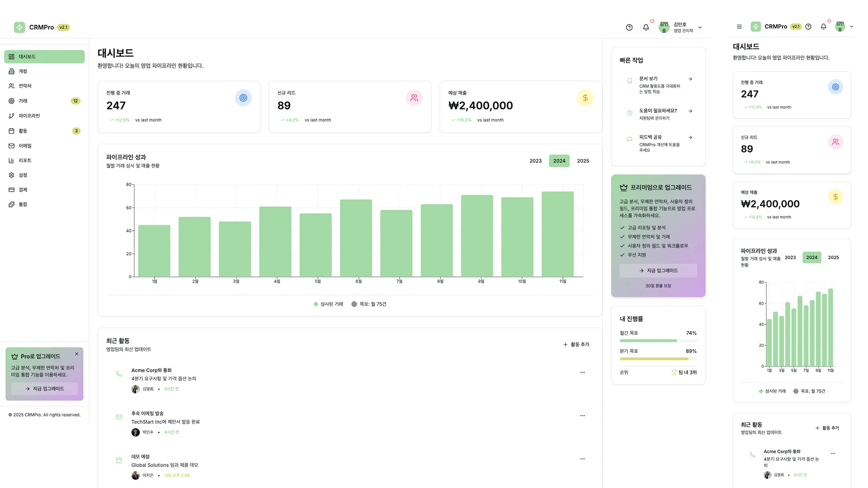This screenshot has width=868, height=488.
Task: Click the target icon on 진행 중 거래 card
Action: coord(243,98)
